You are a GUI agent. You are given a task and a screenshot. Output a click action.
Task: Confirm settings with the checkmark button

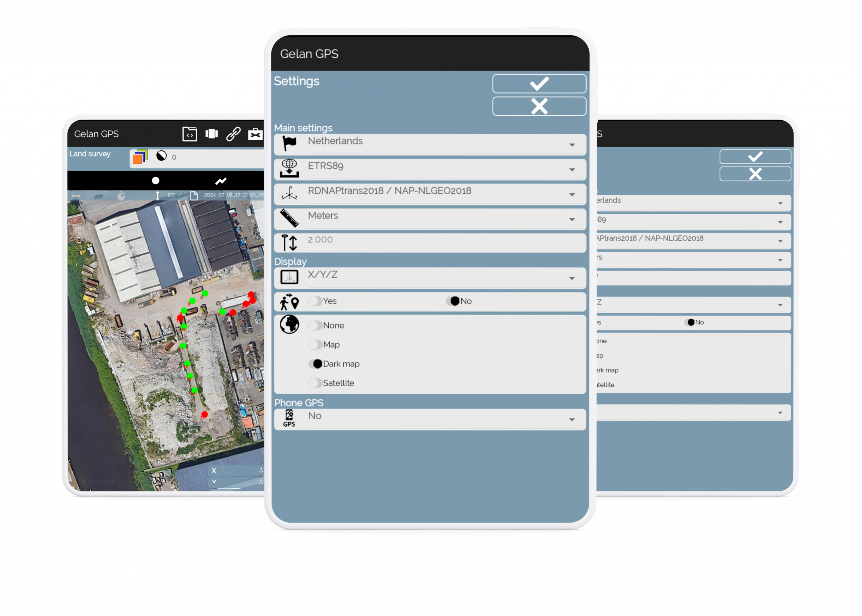[x=539, y=84]
